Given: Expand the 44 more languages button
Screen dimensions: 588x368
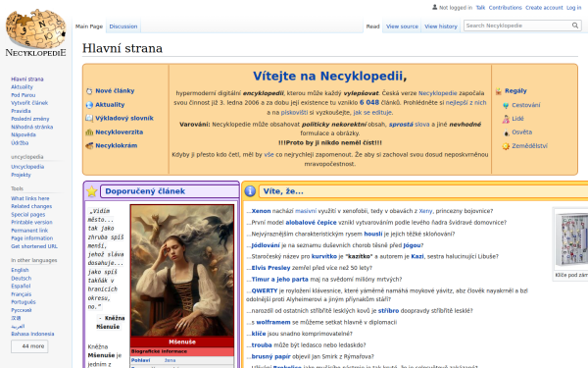Looking at the screenshot, I should coord(29,346).
